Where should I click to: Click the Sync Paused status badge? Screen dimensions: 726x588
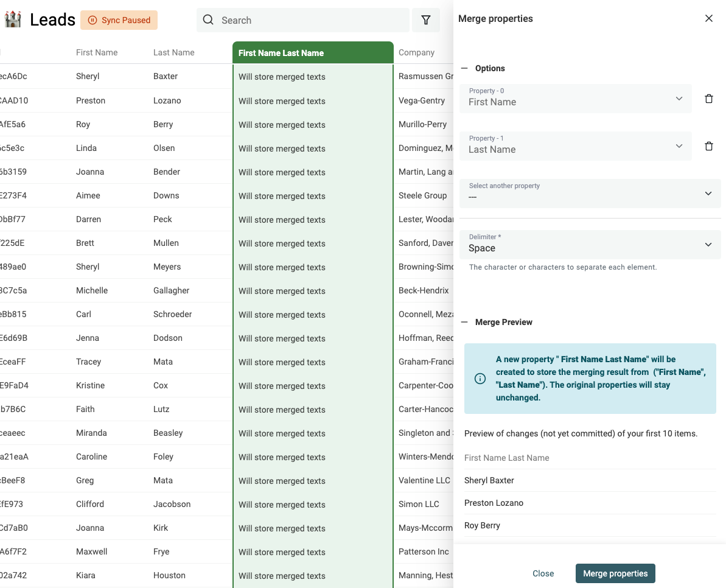tap(119, 20)
